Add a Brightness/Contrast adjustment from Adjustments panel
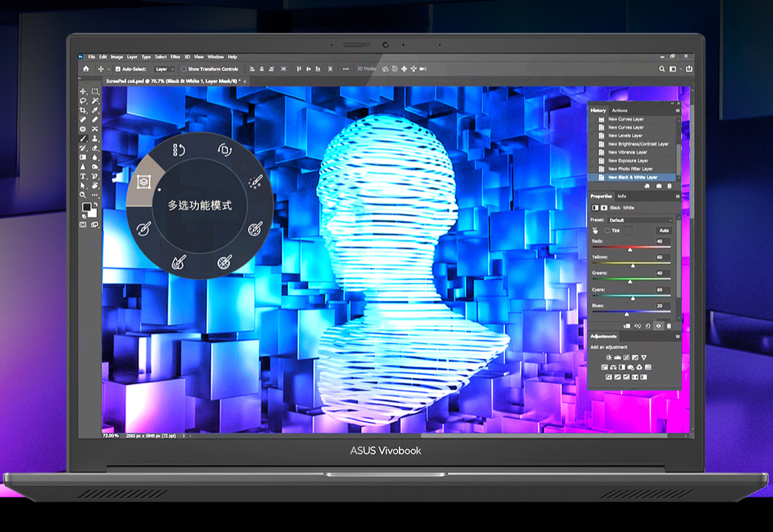 pos(609,357)
